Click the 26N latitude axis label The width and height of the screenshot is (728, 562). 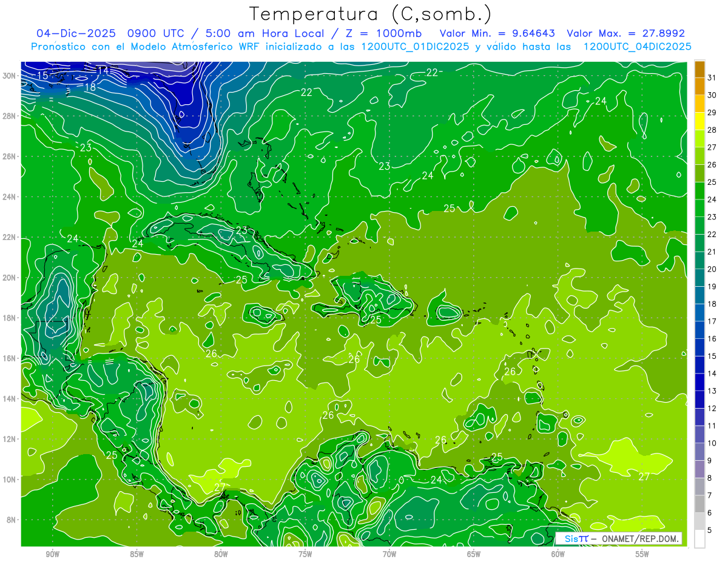point(9,156)
